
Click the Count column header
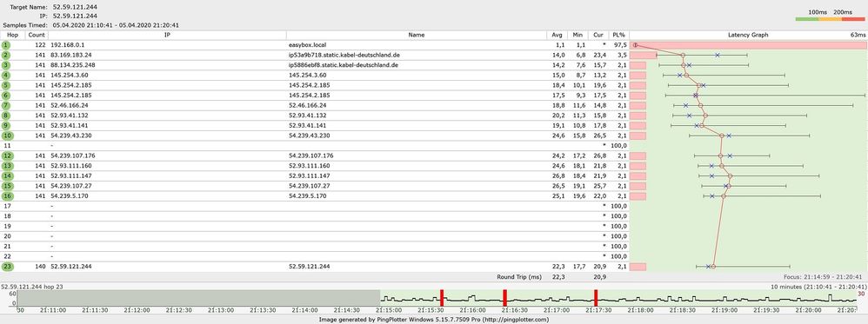pyautogui.click(x=37, y=35)
